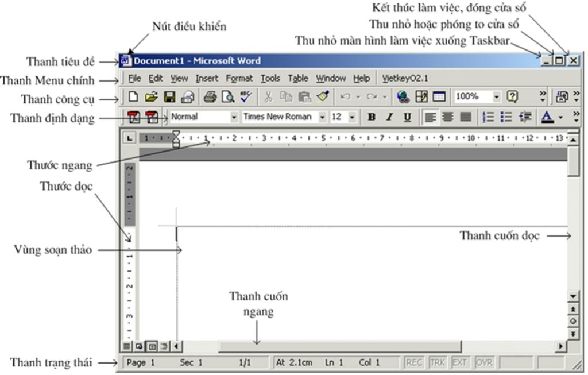This screenshot has height=375, width=588.
Task: Open Print Preview
Action: 227,96
